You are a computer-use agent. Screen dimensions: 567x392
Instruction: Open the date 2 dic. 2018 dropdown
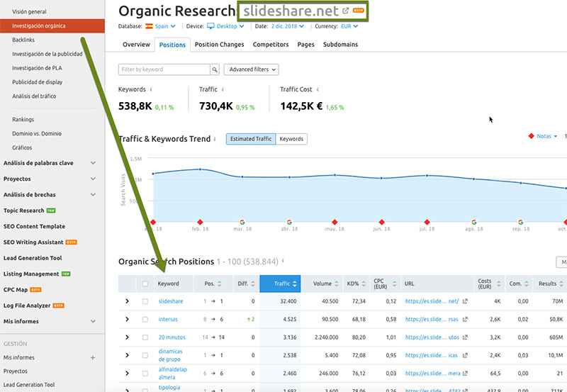(x=288, y=26)
